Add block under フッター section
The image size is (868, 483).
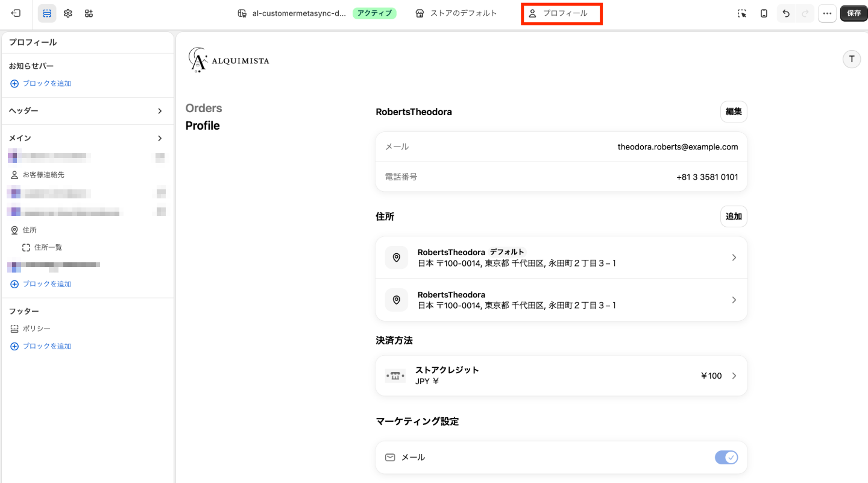coord(41,346)
